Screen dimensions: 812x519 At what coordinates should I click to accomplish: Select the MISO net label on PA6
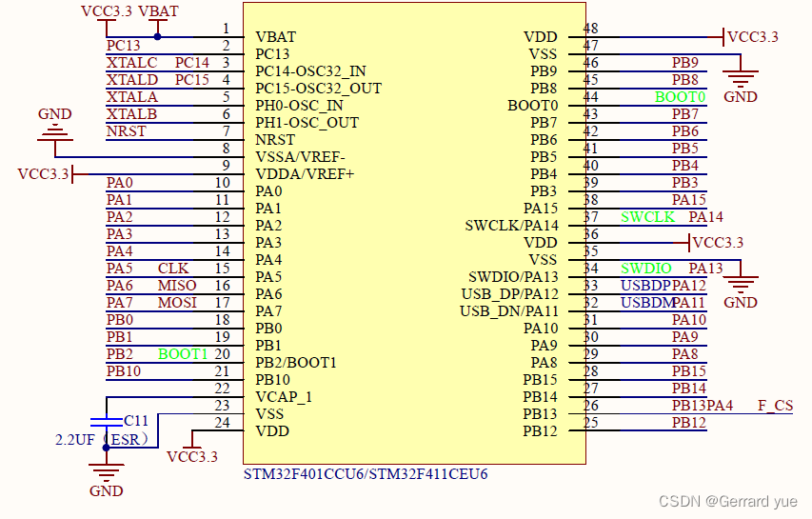[x=177, y=286]
